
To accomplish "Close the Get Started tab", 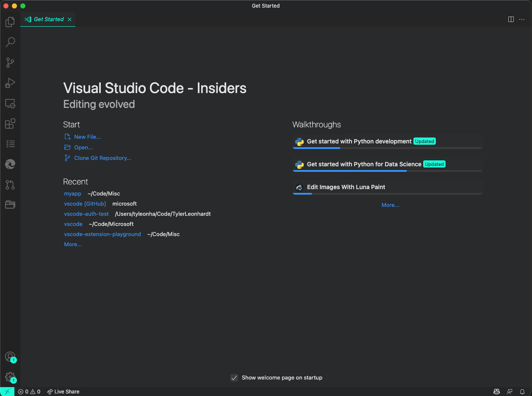I will (69, 19).
